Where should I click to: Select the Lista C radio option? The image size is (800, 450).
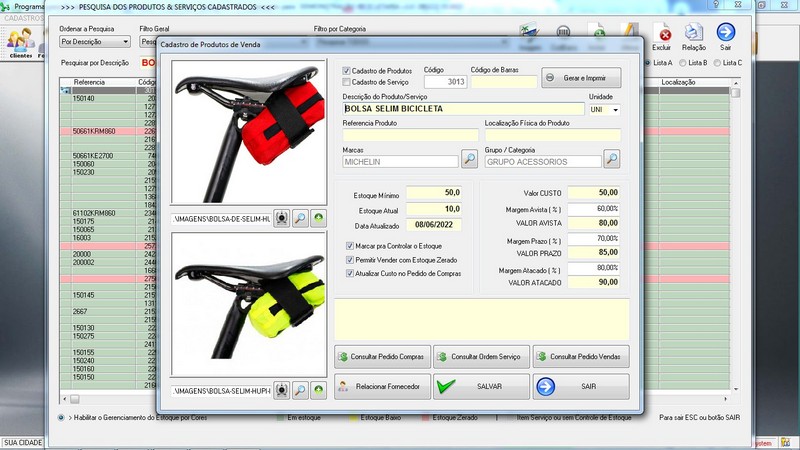click(717, 63)
